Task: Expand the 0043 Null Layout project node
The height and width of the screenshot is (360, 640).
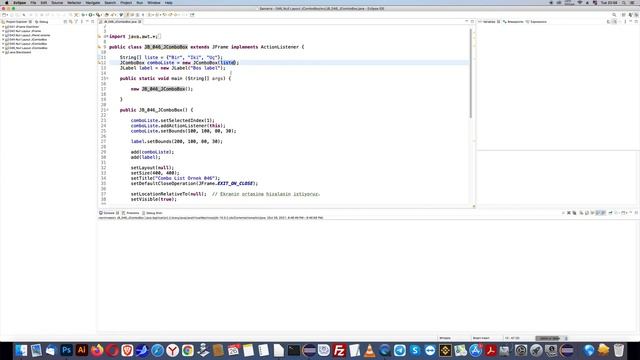Action: point(3,36)
